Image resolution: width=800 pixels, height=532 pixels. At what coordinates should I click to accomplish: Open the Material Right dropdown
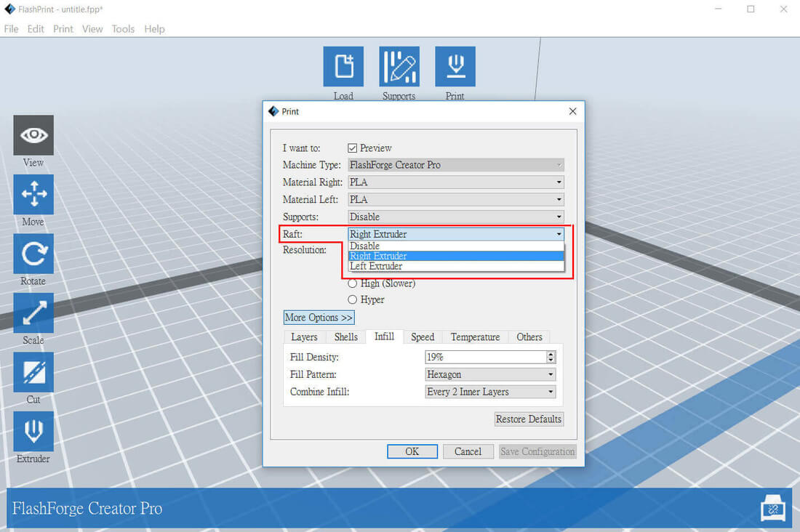455,182
